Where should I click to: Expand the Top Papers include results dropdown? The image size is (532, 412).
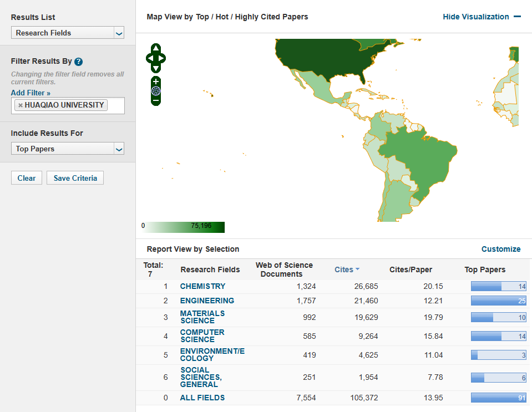pos(68,149)
